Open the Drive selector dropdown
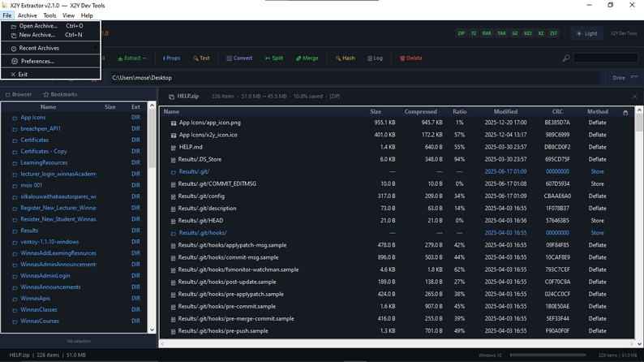This screenshot has height=362, width=644. [625, 78]
